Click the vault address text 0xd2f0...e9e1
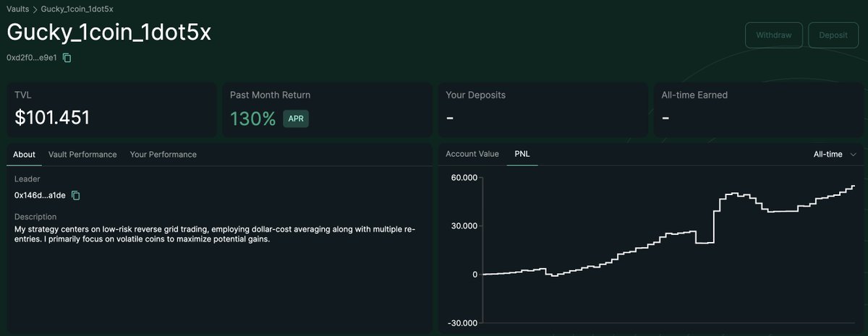The width and height of the screenshot is (868, 336). point(33,57)
